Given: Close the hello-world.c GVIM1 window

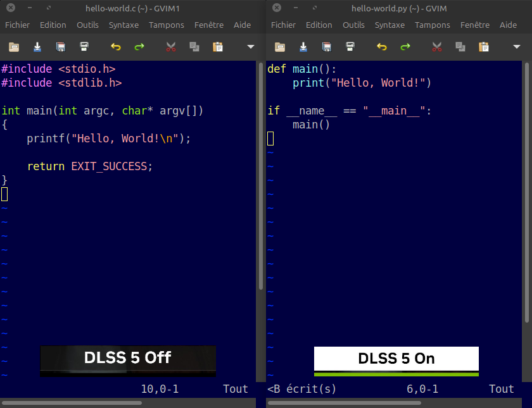Looking at the screenshot, I should click(x=11, y=8).
